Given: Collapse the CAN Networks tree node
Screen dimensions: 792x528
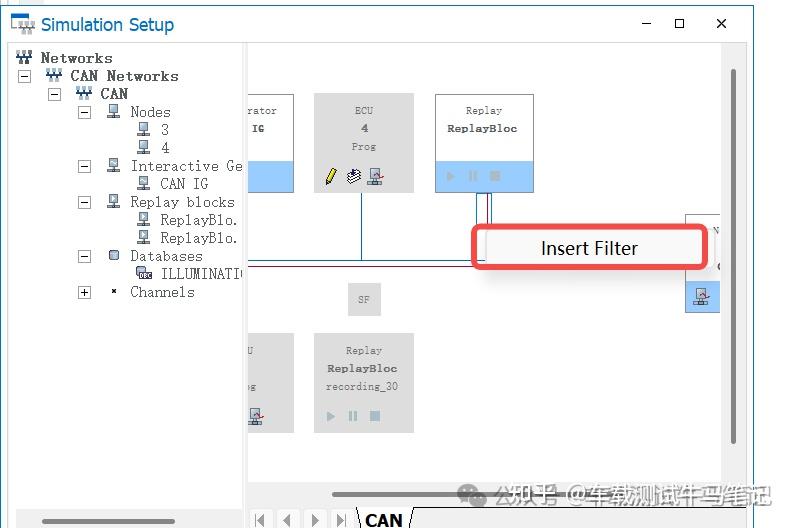Looking at the screenshot, I should [24, 76].
